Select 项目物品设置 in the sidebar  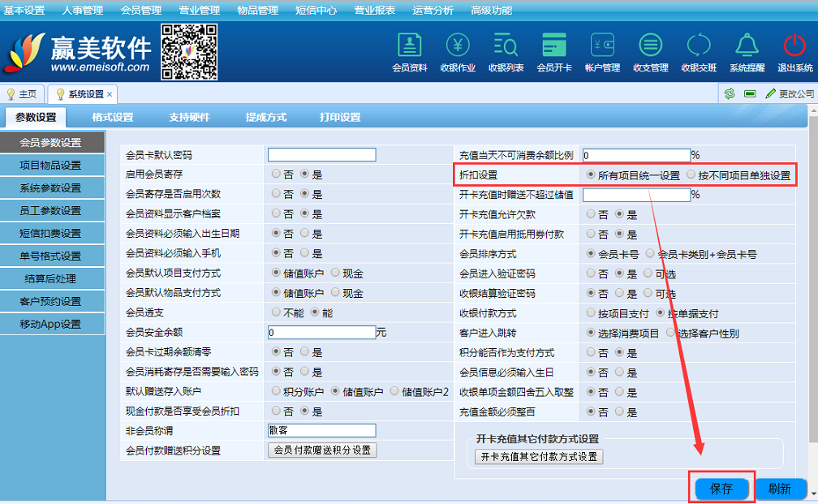(50, 166)
